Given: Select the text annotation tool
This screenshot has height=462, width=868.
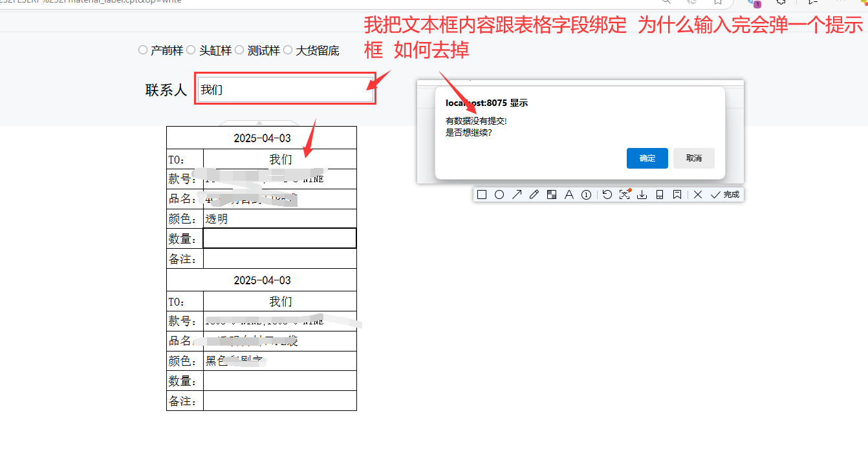Looking at the screenshot, I should pyautogui.click(x=569, y=194).
